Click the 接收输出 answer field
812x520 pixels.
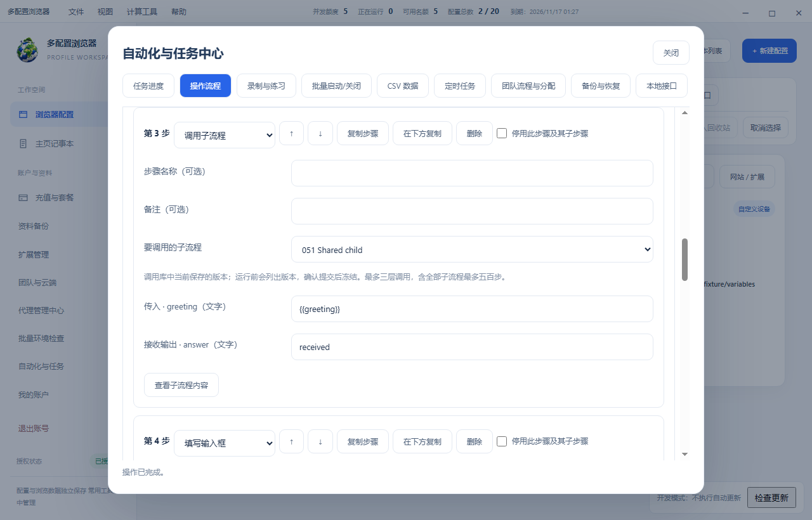472,347
